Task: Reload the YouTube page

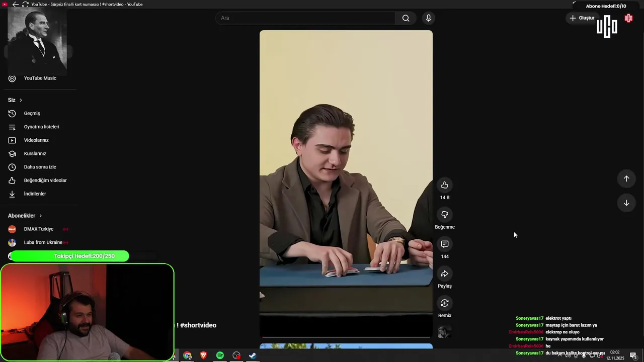Action: tap(25, 4)
